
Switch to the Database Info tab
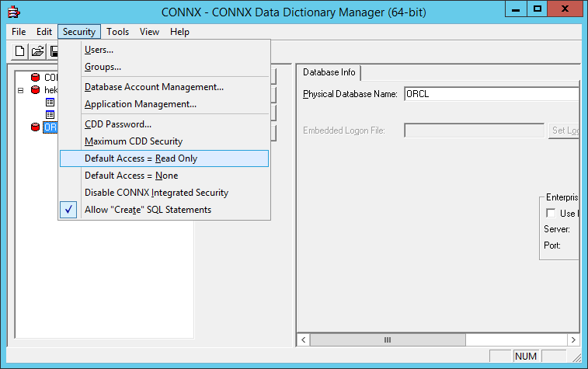[x=329, y=72]
